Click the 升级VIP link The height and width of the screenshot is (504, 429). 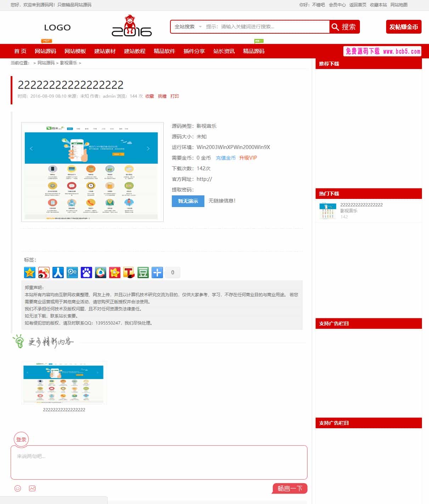(248, 158)
